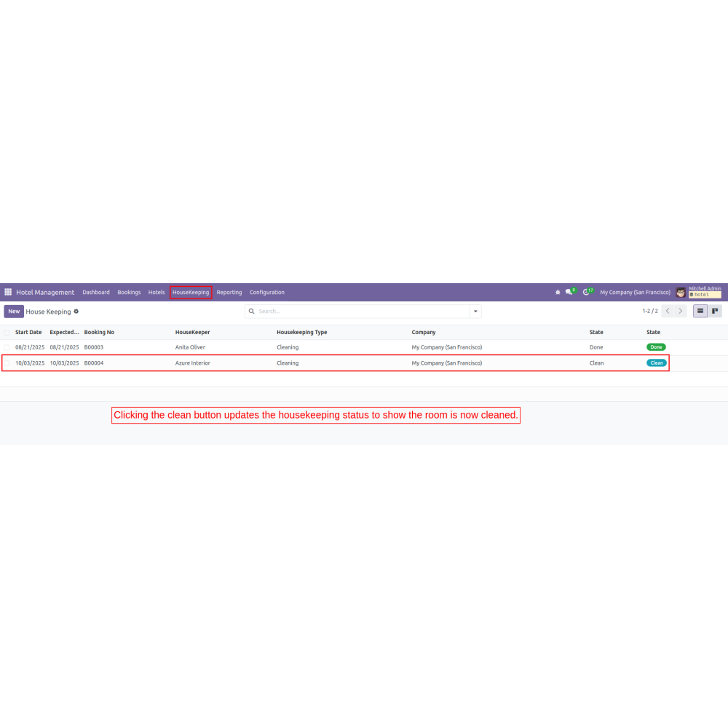Click the gear icon beside House Keeping

pos(76,312)
